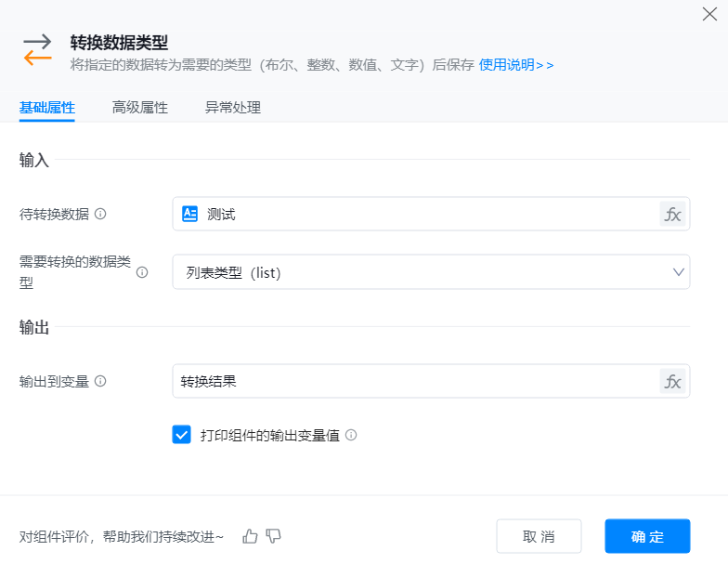Image resolution: width=728 pixels, height=564 pixels.
Task: Open the 使用说明 help link
Action: [516, 65]
